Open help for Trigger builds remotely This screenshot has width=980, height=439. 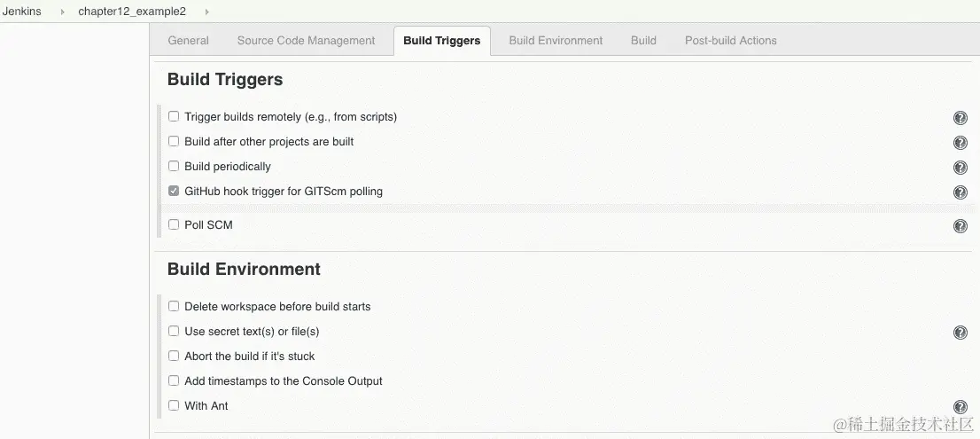point(960,118)
